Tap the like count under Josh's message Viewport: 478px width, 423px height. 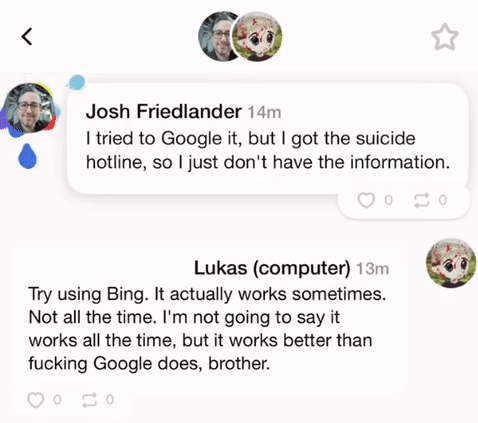pyautogui.click(x=388, y=200)
